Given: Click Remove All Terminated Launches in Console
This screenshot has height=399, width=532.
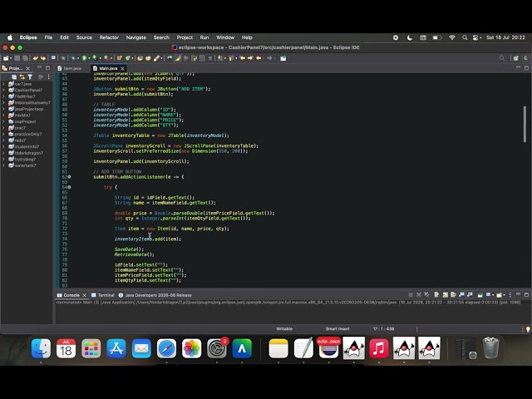Looking at the screenshot, I should click(x=426, y=295).
